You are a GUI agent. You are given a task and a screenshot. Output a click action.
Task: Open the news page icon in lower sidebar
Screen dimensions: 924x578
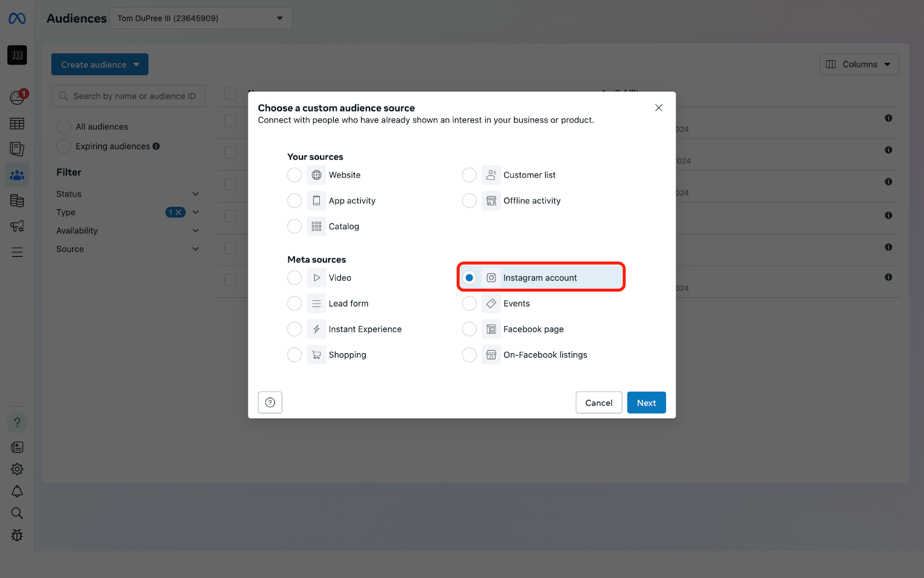(17, 447)
